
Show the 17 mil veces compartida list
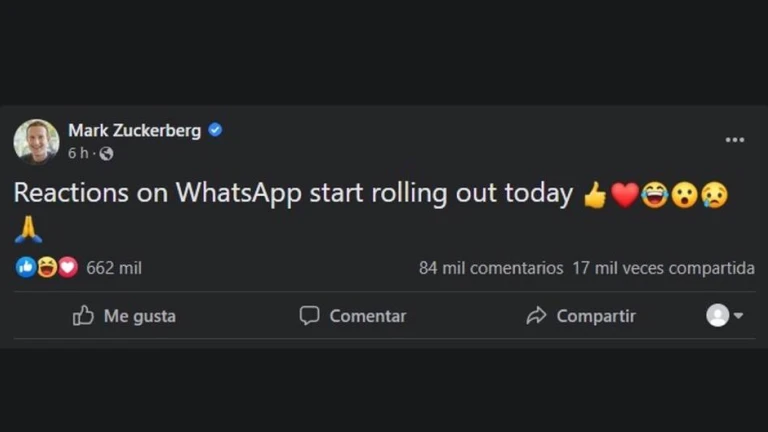tap(663, 268)
